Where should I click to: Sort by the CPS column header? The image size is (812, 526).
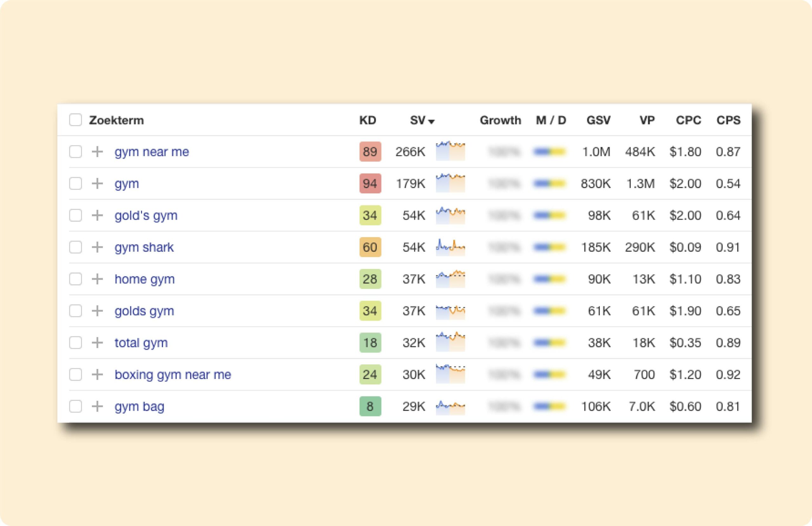pos(728,120)
